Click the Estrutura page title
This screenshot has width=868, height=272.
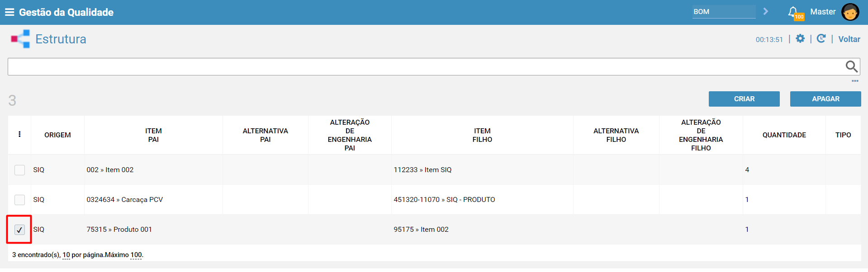pyautogui.click(x=61, y=39)
